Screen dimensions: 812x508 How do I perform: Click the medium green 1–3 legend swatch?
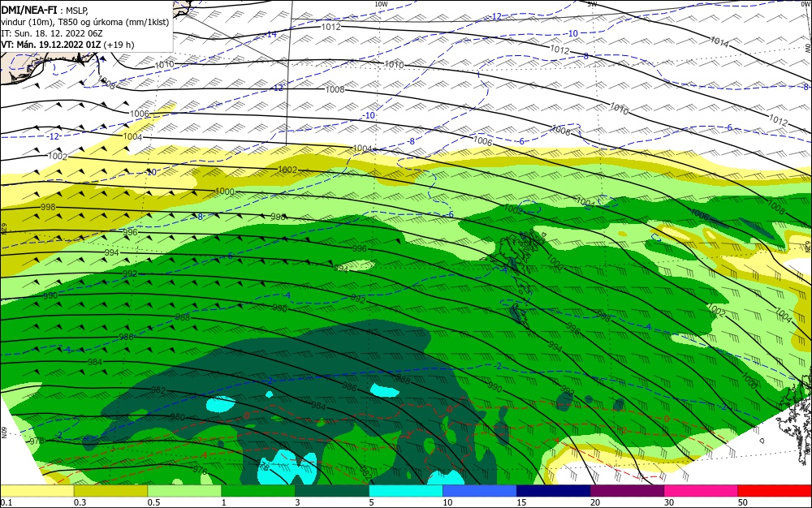[x=258, y=491]
